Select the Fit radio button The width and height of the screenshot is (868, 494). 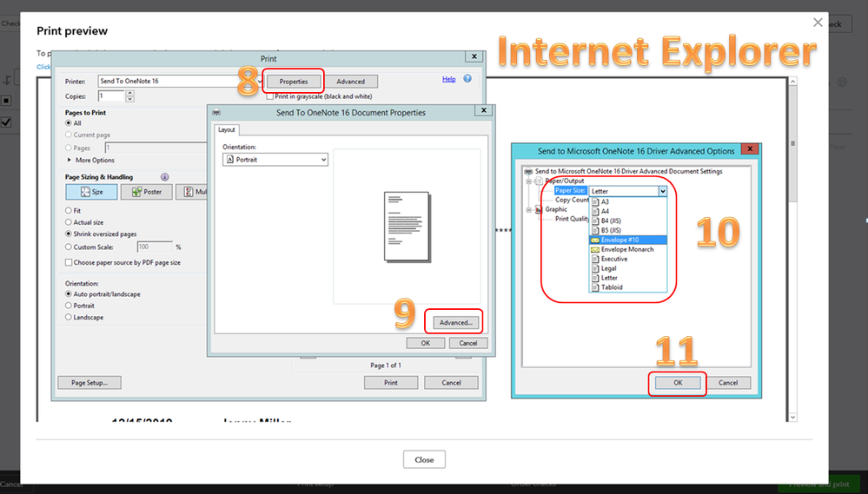69,211
